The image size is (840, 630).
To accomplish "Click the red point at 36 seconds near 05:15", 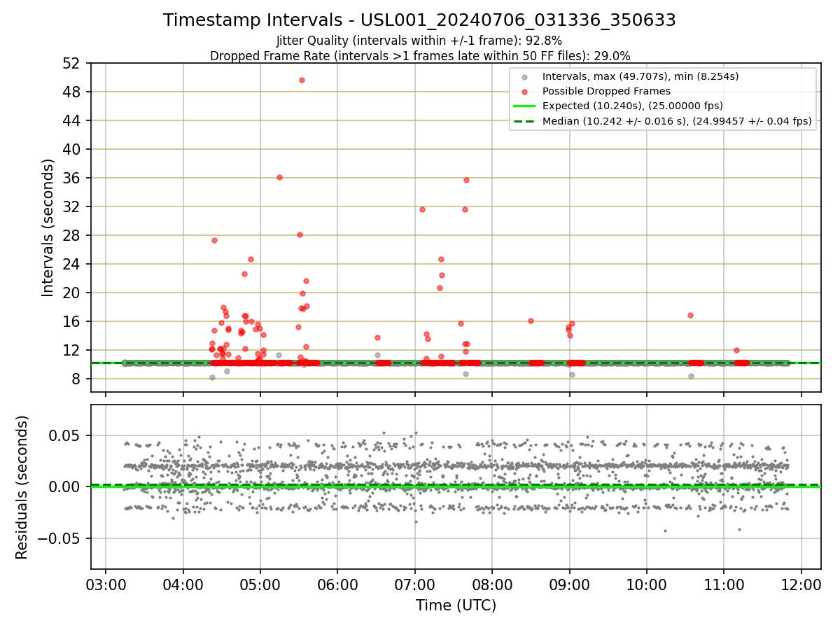I will [x=279, y=177].
